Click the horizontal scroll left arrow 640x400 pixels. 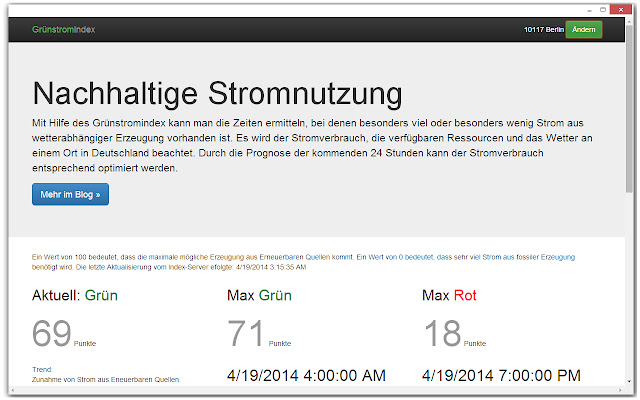click(x=12, y=390)
